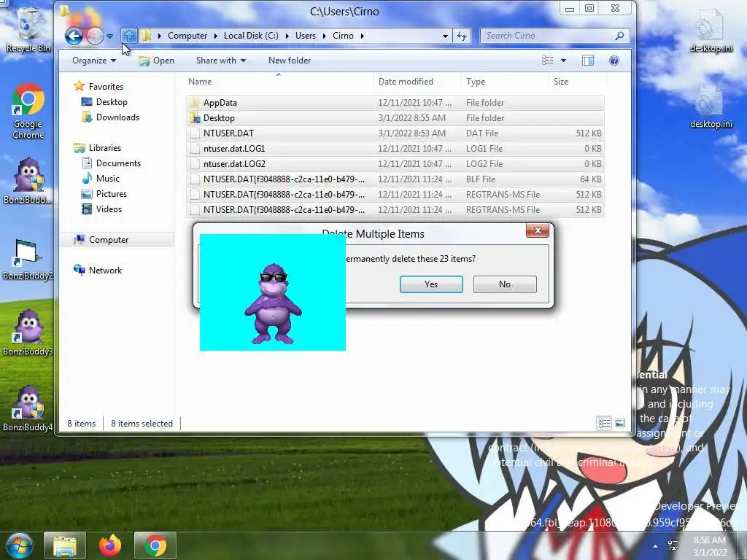Sort by Date modified column header
Viewport: 747px width, 560px height.
click(x=417, y=82)
